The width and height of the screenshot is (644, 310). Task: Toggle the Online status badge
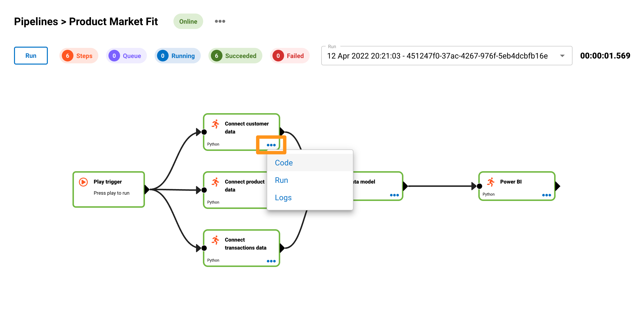pos(187,21)
